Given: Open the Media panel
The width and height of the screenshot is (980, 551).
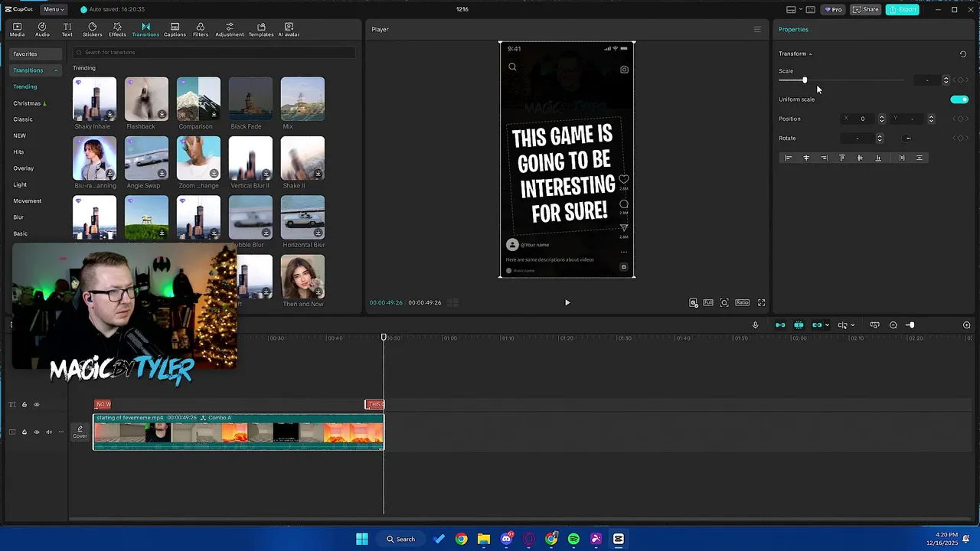Looking at the screenshot, I should (x=17, y=30).
